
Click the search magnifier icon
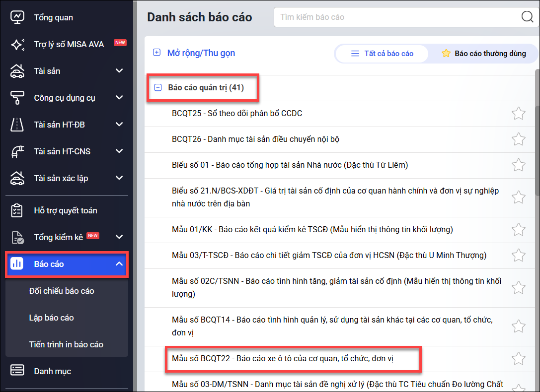(527, 17)
